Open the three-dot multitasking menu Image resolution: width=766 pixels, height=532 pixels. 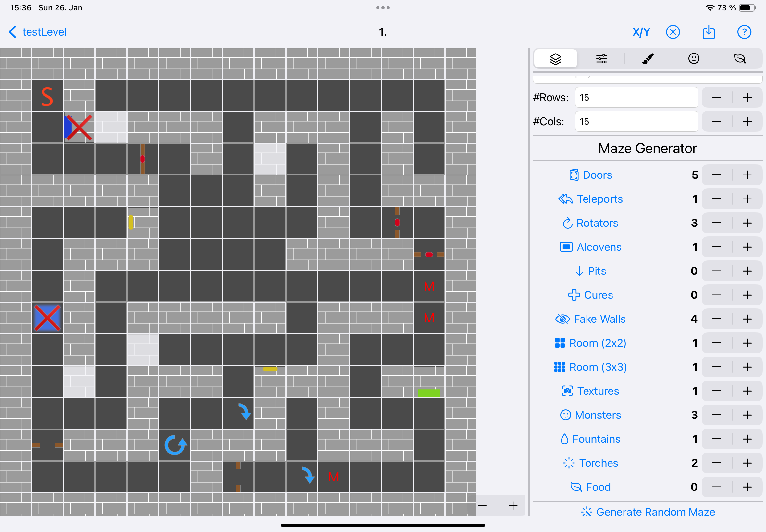(383, 8)
